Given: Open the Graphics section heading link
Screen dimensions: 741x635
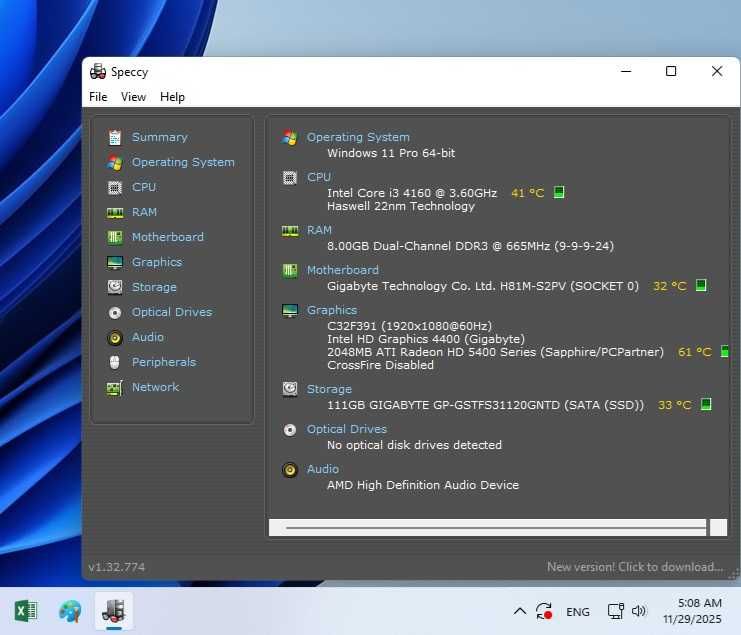Looking at the screenshot, I should pos(331,310).
